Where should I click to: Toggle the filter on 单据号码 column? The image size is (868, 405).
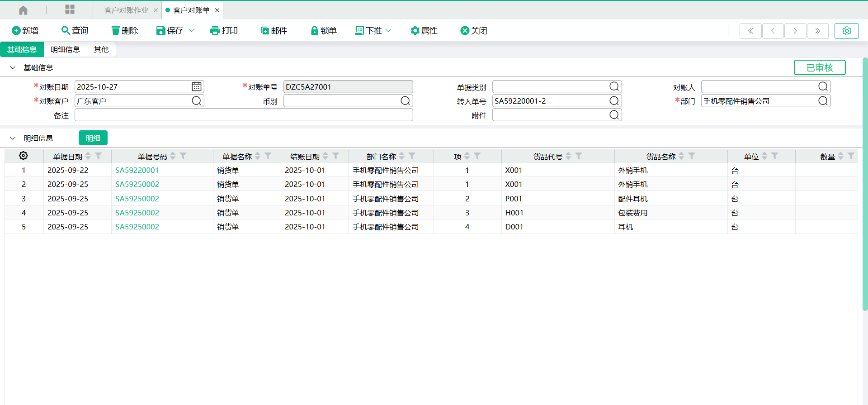click(183, 156)
